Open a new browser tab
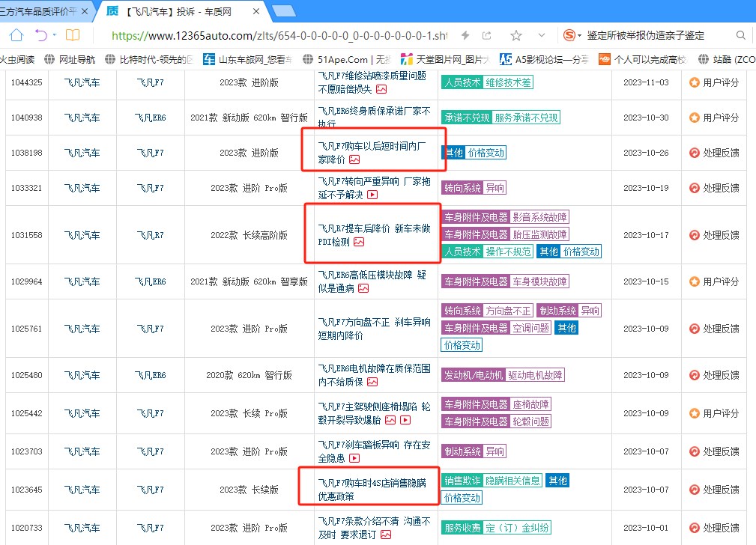 click(x=283, y=10)
